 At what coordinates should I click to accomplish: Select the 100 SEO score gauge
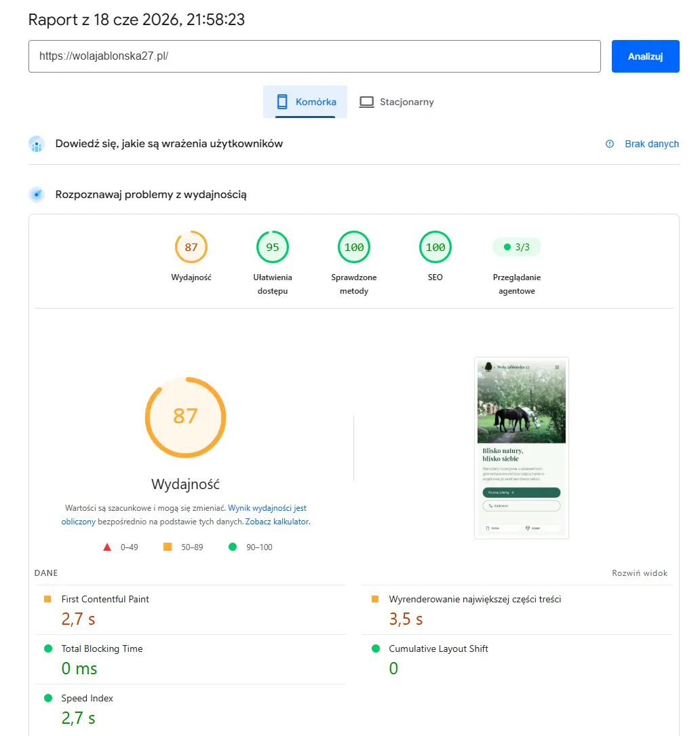[x=435, y=247]
